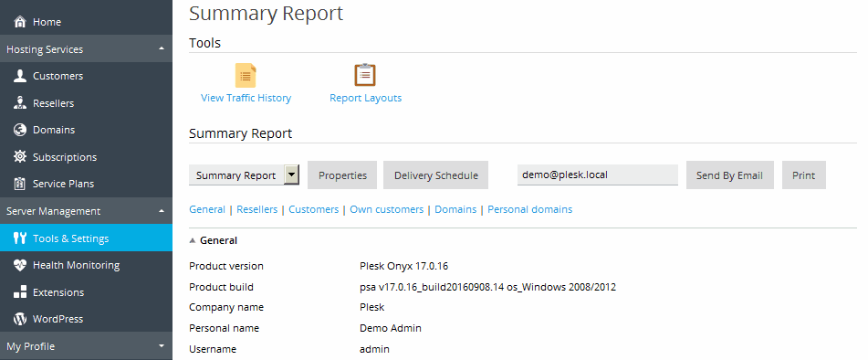
Task: Click the Subscriptions gear icon
Action: [x=20, y=157]
